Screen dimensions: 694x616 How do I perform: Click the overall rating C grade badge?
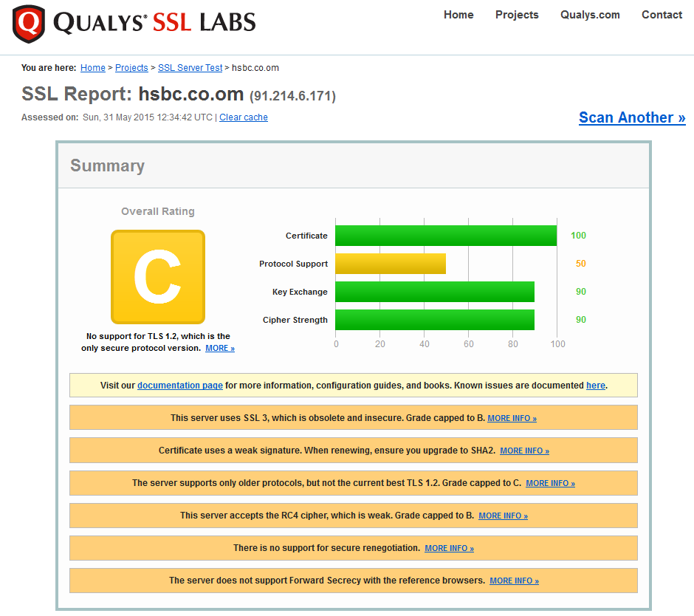coord(158,277)
